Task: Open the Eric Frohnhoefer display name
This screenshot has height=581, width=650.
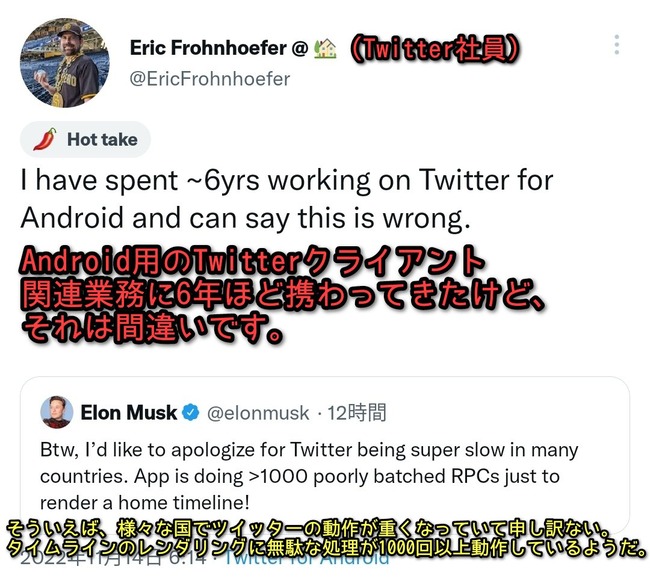Action: (207, 47)
